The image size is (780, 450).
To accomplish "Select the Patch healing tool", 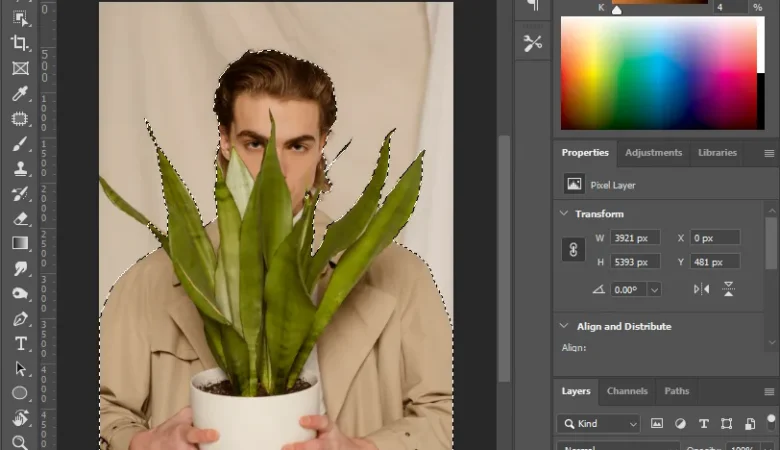I will tap(20, 118).
